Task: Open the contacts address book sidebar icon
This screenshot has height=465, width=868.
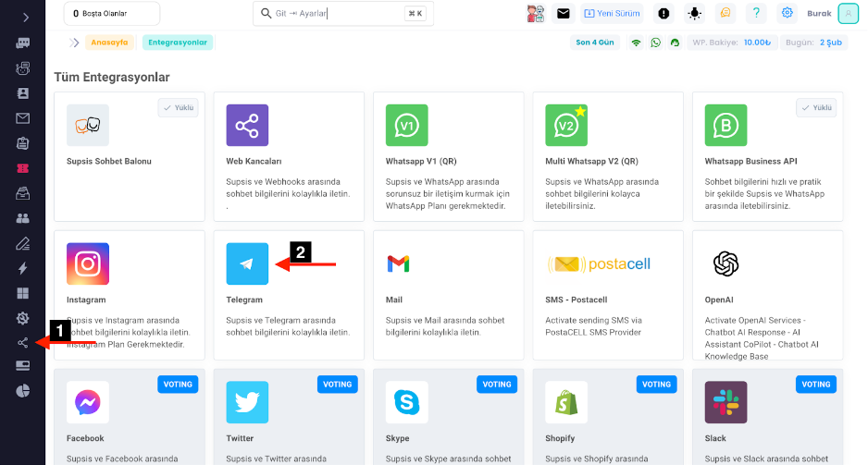Action: pyautogui.click(x=23, y=92)
